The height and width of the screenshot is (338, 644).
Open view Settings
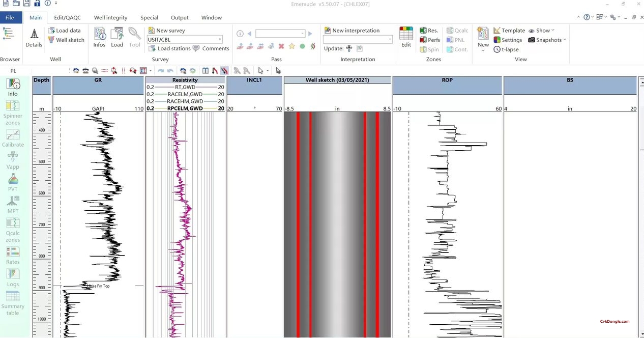[x=508, y=40]
